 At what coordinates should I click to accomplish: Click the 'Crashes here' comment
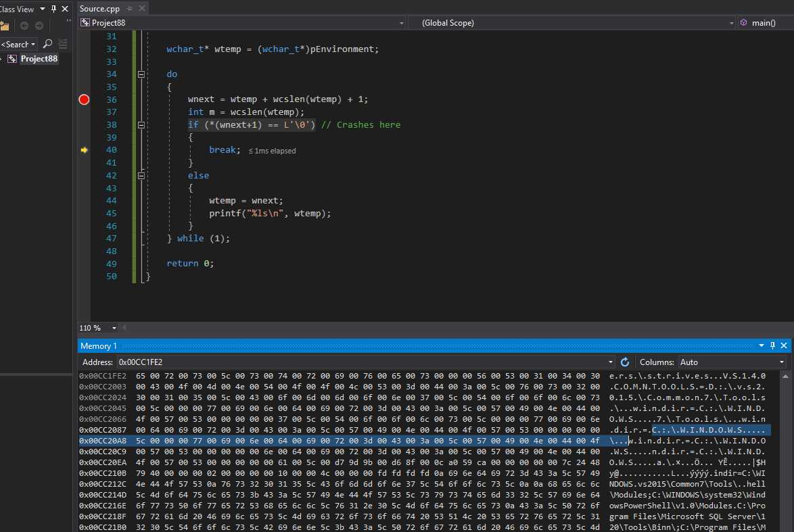click(368, 125)
